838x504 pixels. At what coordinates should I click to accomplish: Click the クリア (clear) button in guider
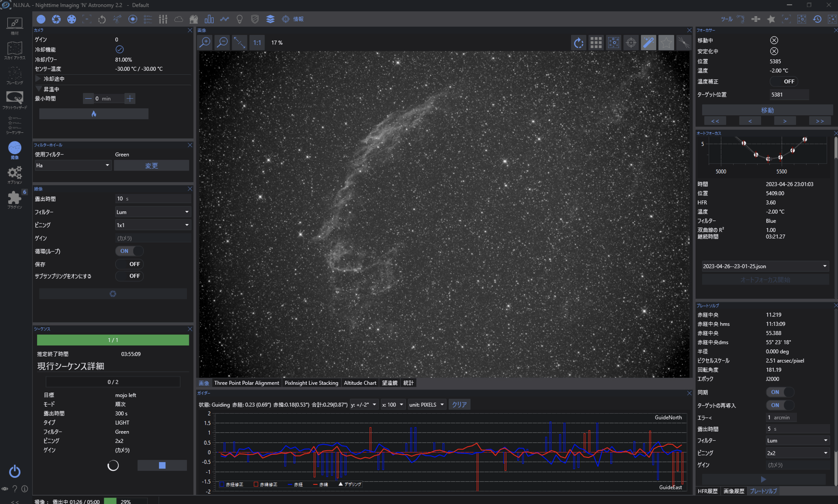(459, 405)
